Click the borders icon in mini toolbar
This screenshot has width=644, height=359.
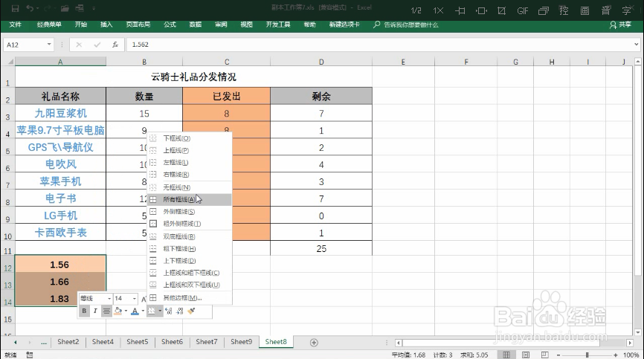(x=151, y=311)
